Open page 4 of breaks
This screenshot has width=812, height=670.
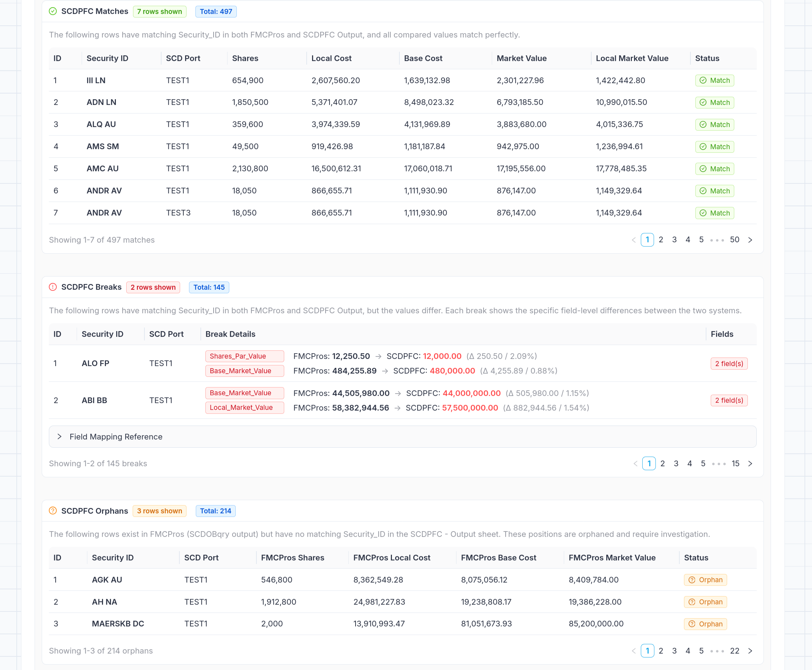coord(689,463)
